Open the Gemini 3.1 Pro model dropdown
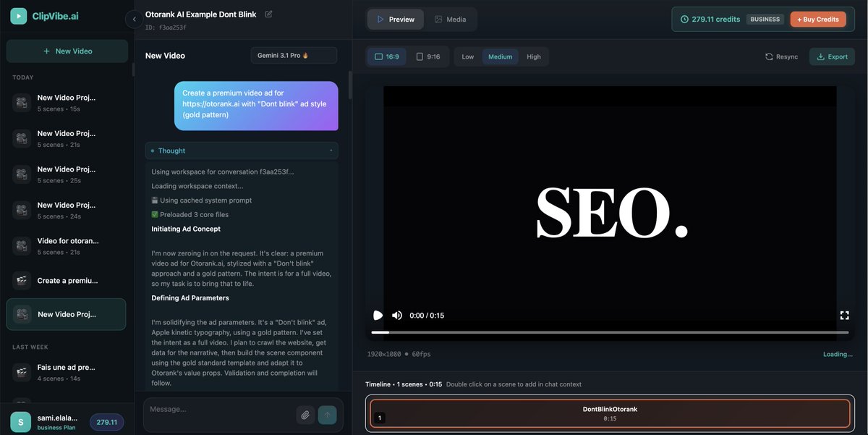This screenshot has height=435, width=868. click(x=294, y=56)
